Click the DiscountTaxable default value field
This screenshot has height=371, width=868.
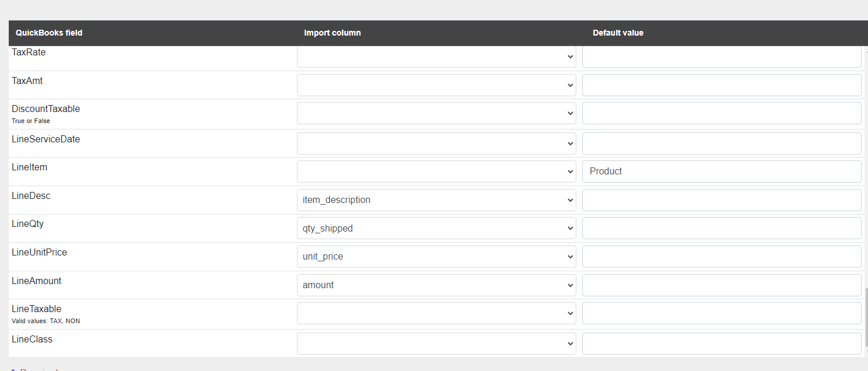click(722, 113)
